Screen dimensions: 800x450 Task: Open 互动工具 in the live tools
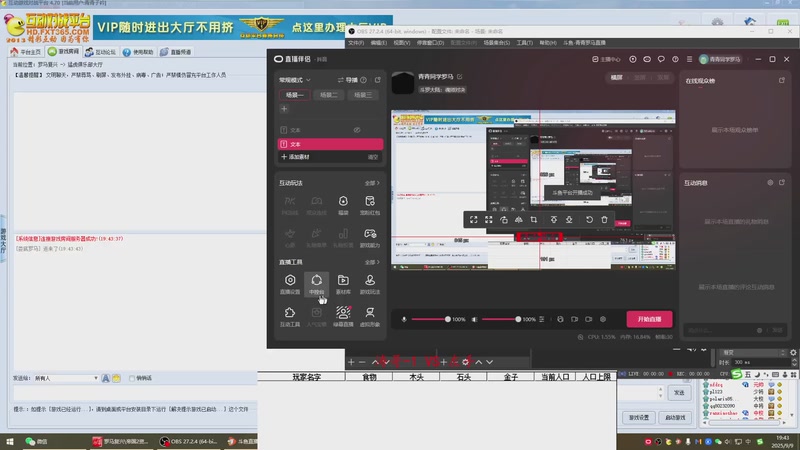tap(290, 316)
